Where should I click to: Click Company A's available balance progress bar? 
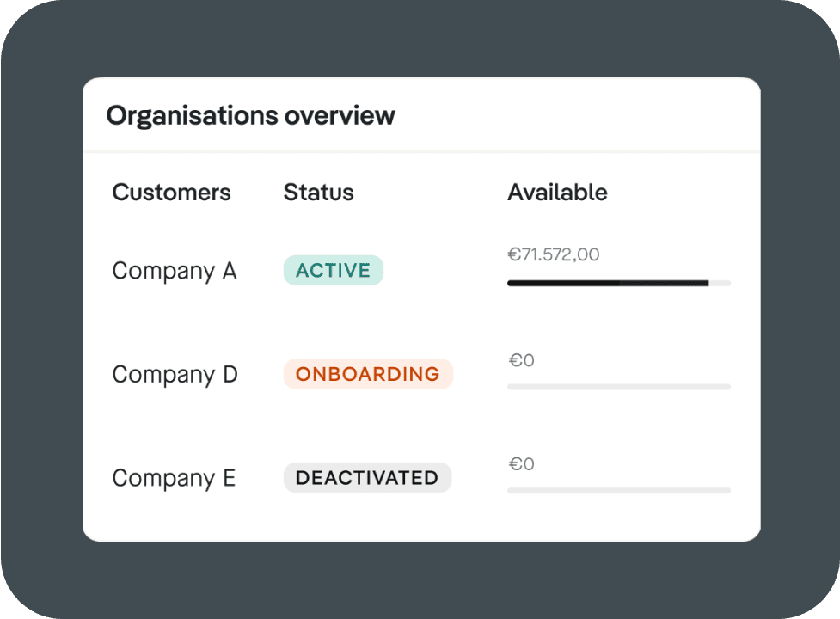point(619,283)
